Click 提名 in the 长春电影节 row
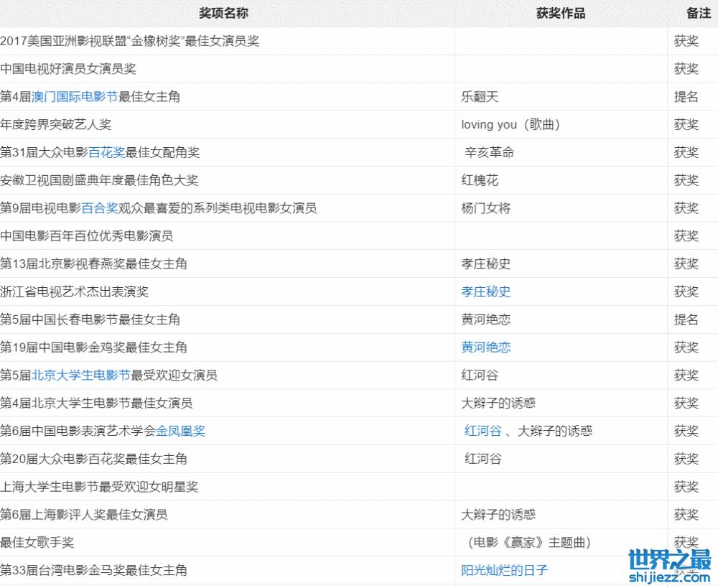The width and height of the screenshot is (718, 588). click(686, 319)
